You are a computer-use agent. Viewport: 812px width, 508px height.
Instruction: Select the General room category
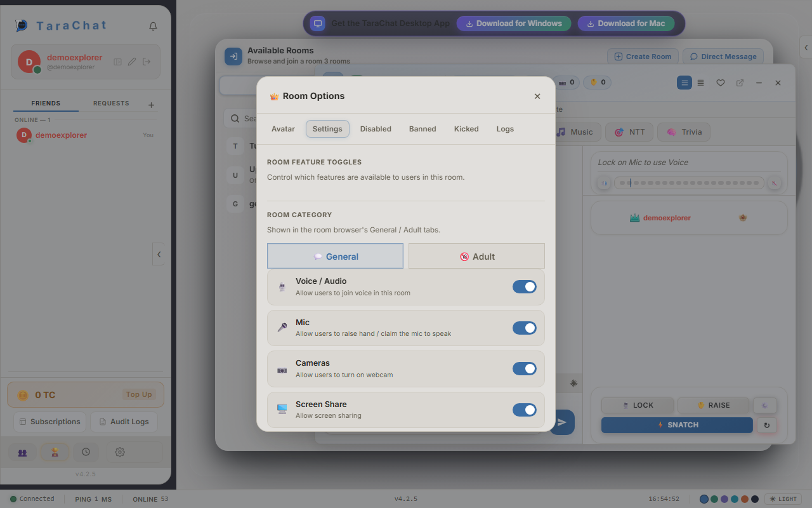pos(335,256)
